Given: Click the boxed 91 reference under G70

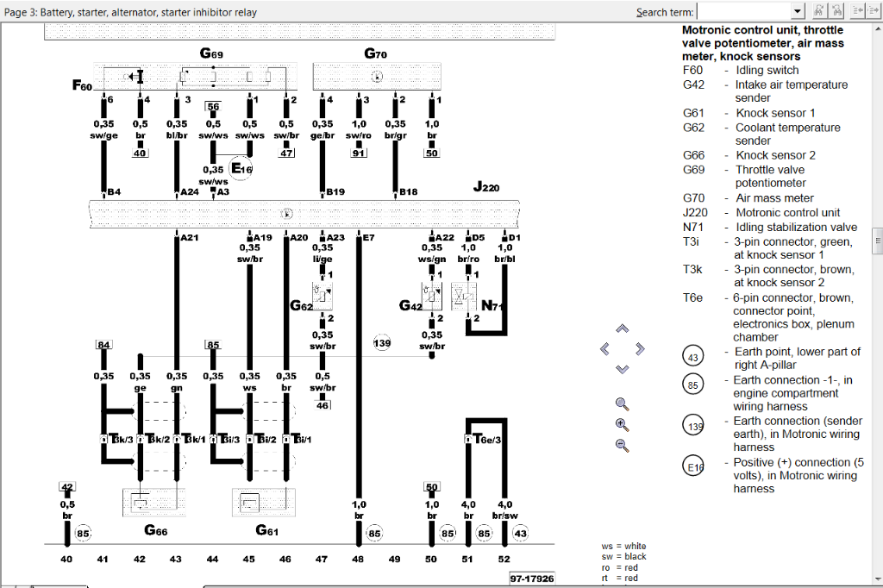Looking at the screenshot, I should pyautogui.click(x=358, y=153).
